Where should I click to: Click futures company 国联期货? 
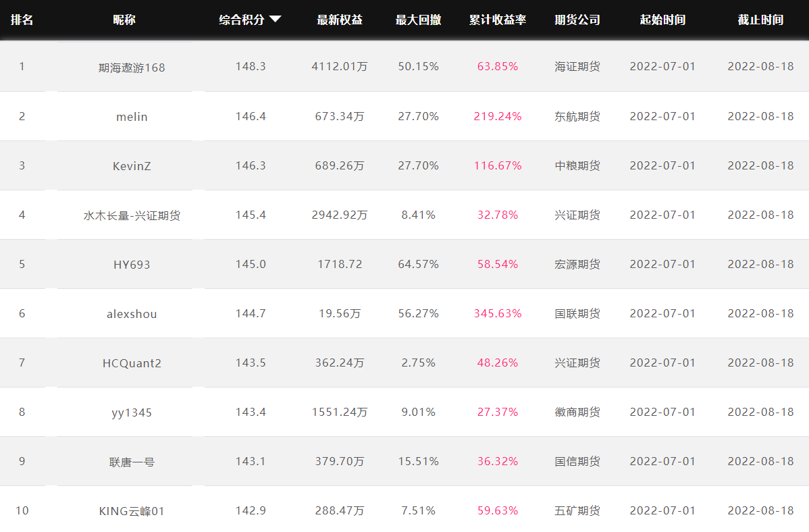tap(577, 313)
